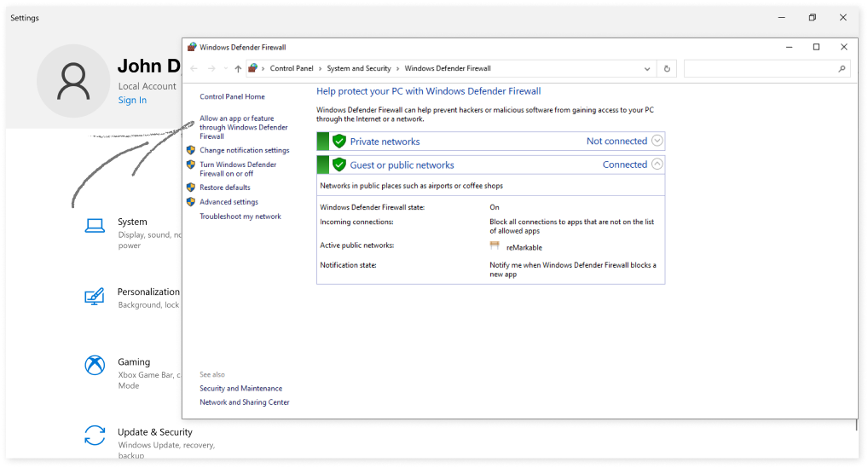Image resolution: width=868 pixels, height=468 pixels.
Task: Open the address bar history dropdown
Action: (x=648, y=69)
